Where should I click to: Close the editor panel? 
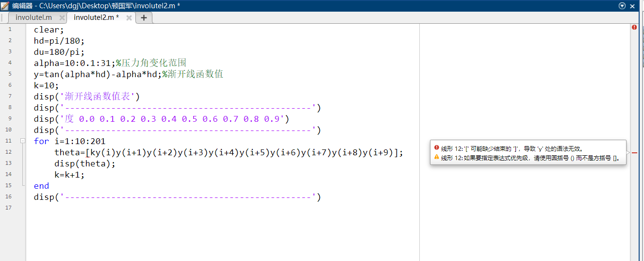point(632,6)
